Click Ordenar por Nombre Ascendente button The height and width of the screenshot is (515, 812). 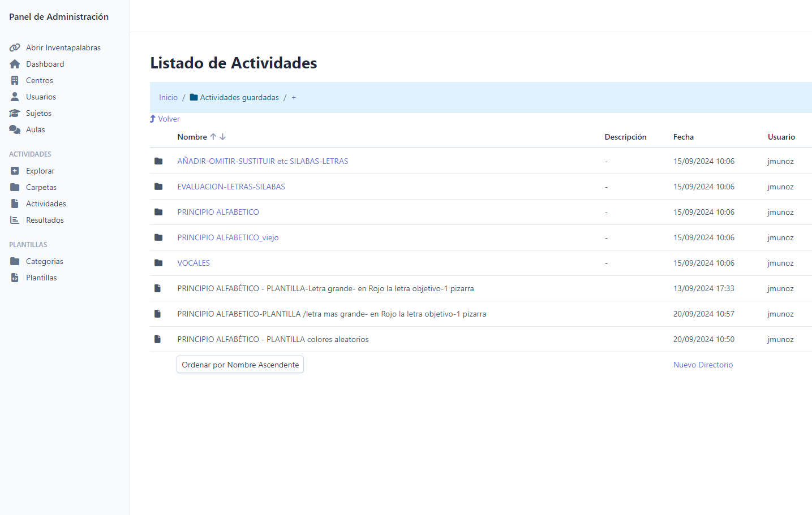(x=240, y=365)
